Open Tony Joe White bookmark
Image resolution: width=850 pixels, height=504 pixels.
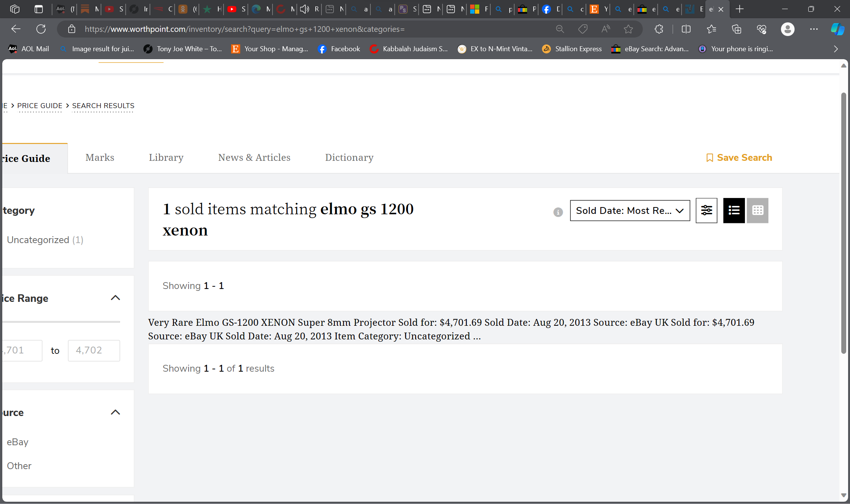click(183, 49)
